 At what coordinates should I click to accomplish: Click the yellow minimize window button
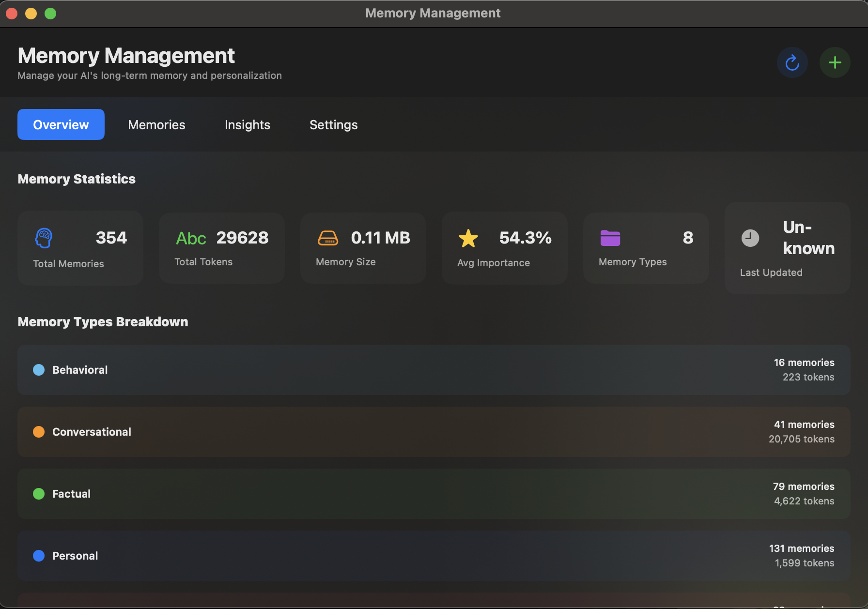tap(31, 13)
